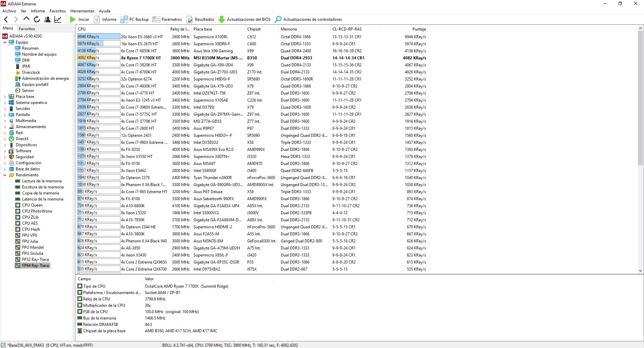Select the FP32 Ray-Trace benchmark icon
Viewport: 644px width, 348px height.
pyautogui.click(x=18, y=259)
